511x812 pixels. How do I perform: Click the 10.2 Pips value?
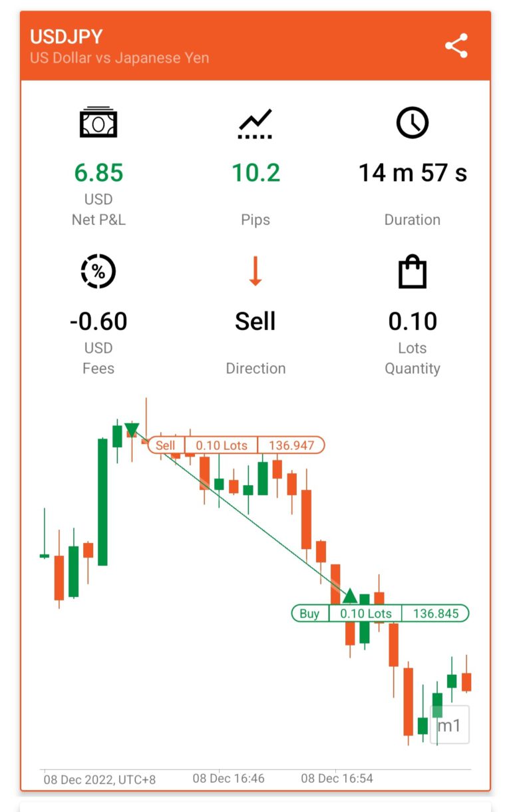pyautogui.click(x=255, y=173)
